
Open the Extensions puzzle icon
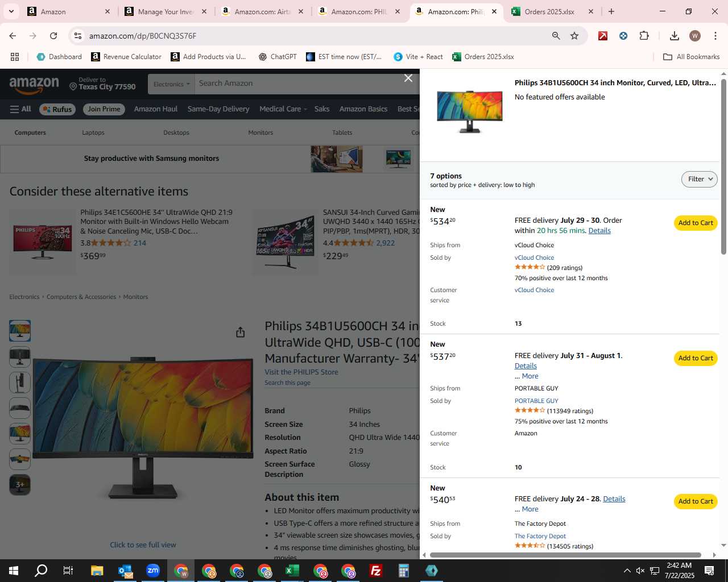(x=644, y=36)
